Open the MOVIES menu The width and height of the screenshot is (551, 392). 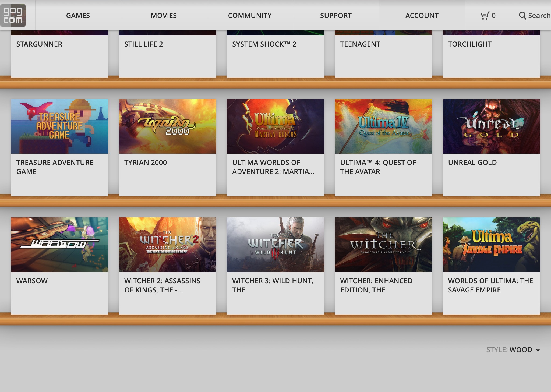(x=164, y=16)
